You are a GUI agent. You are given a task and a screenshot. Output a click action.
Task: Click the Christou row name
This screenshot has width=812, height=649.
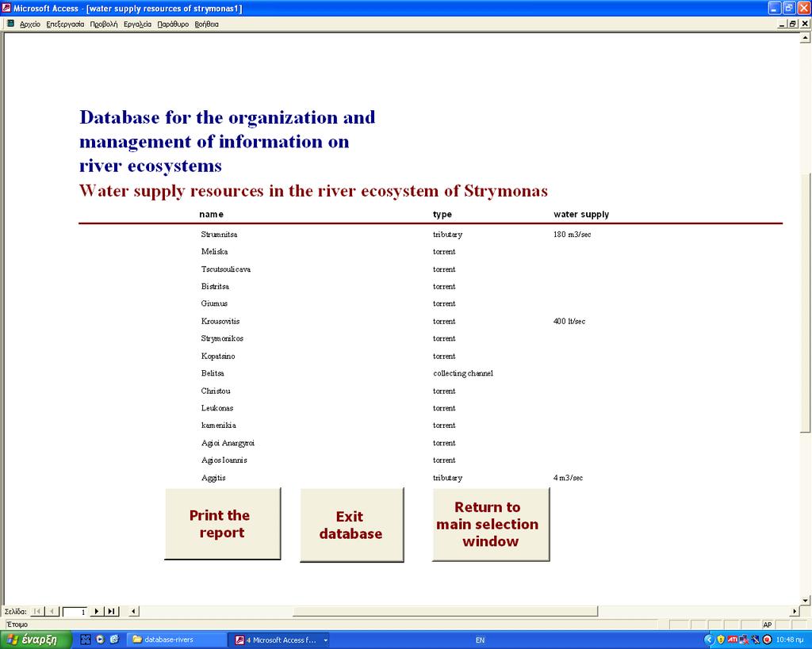216,391
